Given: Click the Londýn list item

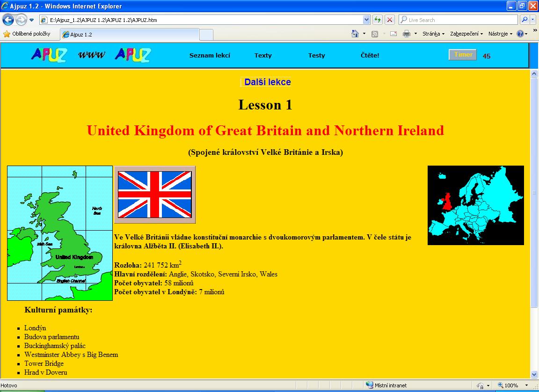Looking at the screenshot, I should 35,328.
